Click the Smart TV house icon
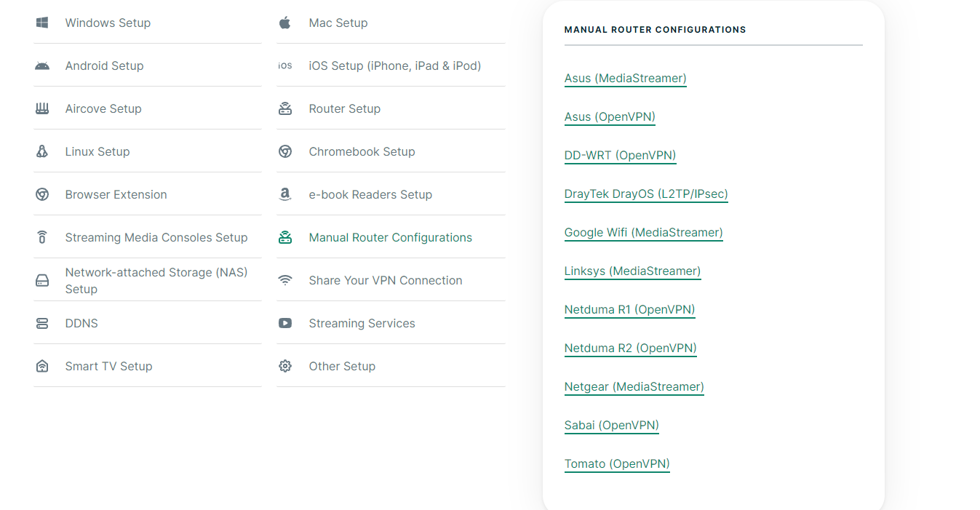Image resolution: width=980 pixels, height=510 pixels. [42, 366]
